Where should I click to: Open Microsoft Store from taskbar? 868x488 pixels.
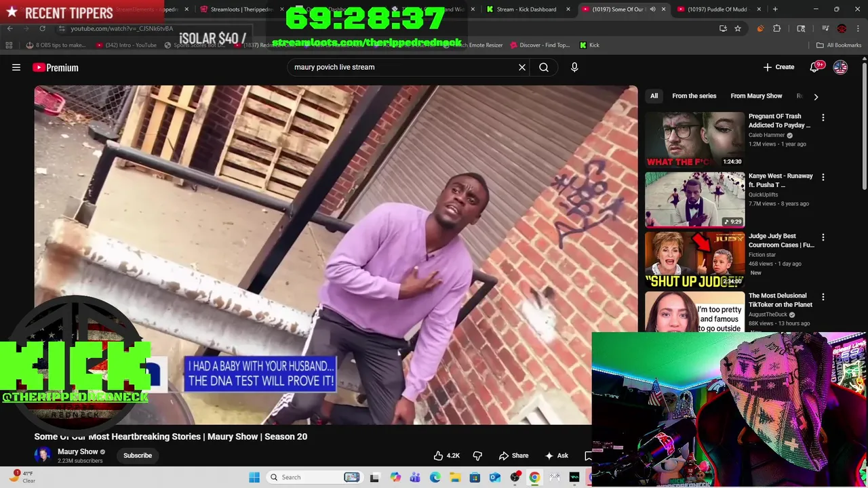coord(475,477)
